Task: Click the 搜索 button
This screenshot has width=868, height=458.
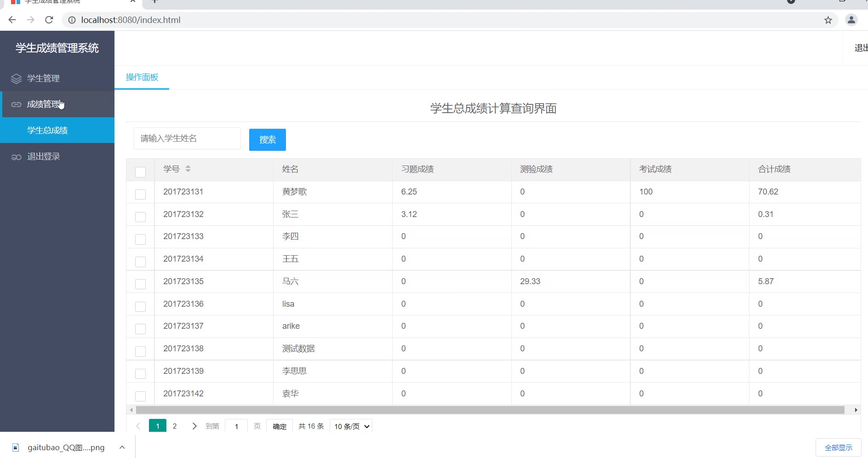Action: (x=268, y=140)
